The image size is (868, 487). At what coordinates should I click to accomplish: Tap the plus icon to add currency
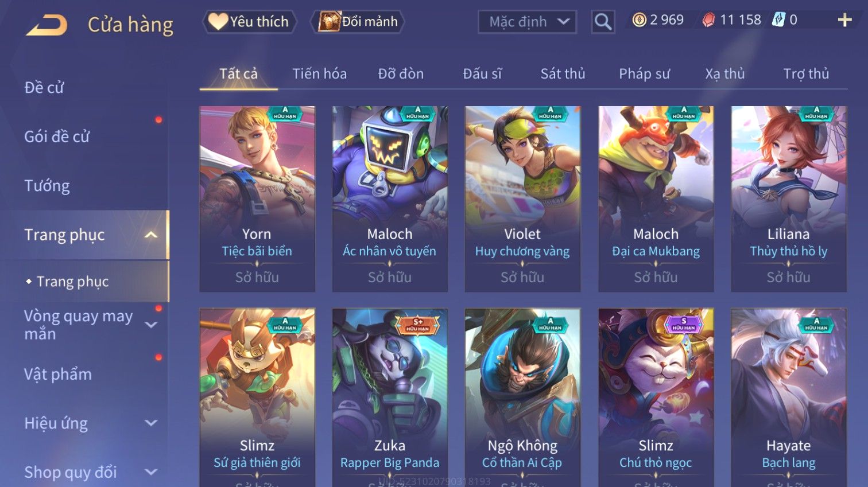(x=844, y=20)
